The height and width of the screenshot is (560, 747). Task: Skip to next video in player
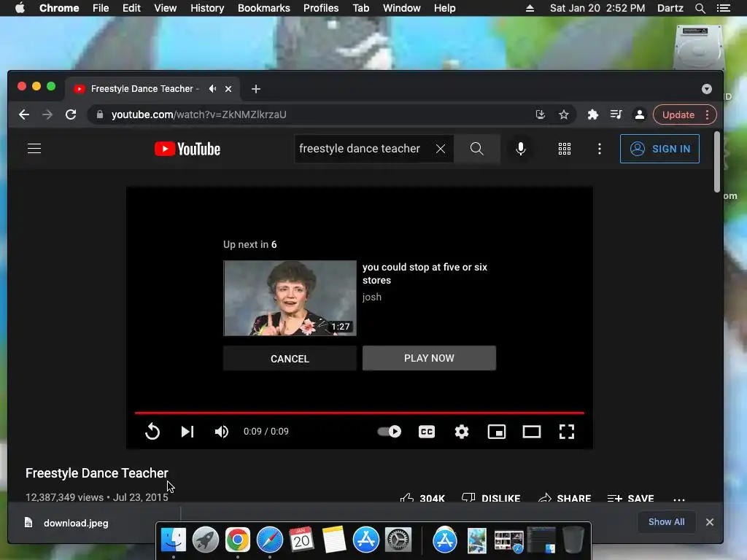tap(187, 432)
